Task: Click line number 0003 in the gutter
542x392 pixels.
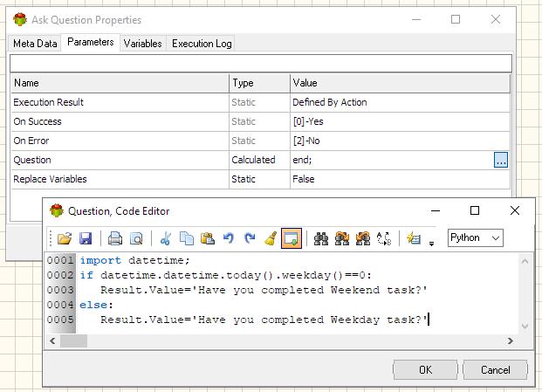Action: coord(60,290)
